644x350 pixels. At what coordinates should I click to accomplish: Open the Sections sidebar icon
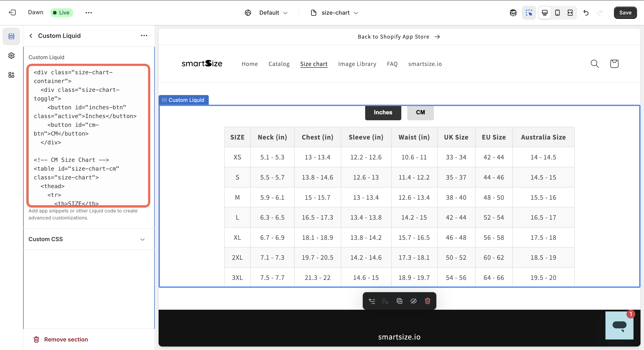11,36
